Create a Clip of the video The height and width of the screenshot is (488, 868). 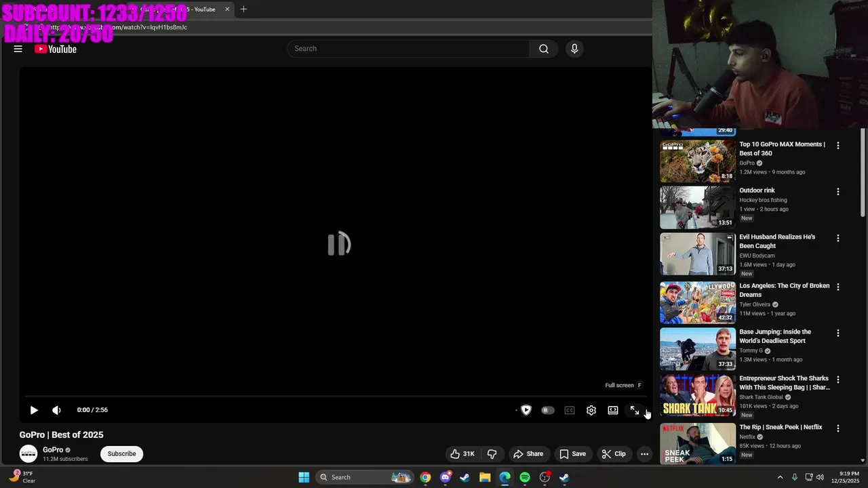point(614,454)
